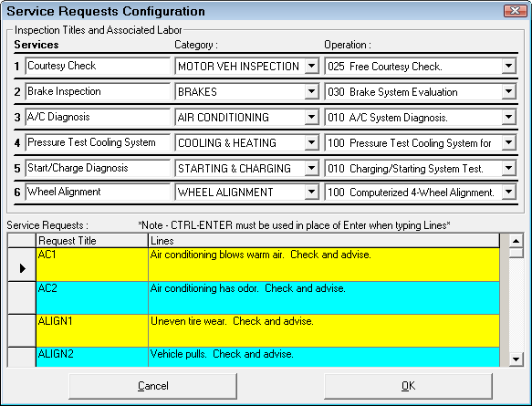Confirm with the OK button
The width and height of the screenshot is (532, 406).
(x=408, y=386)
